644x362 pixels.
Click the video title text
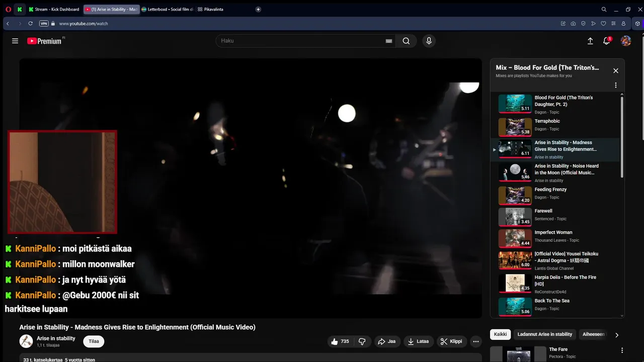137,327
